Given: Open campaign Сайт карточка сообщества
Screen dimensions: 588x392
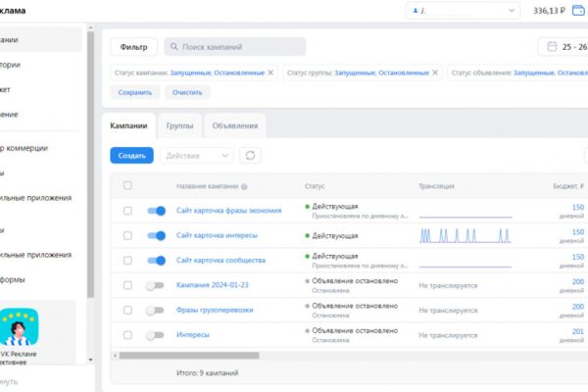Looking at the screenshot, I should click(220, 260).
